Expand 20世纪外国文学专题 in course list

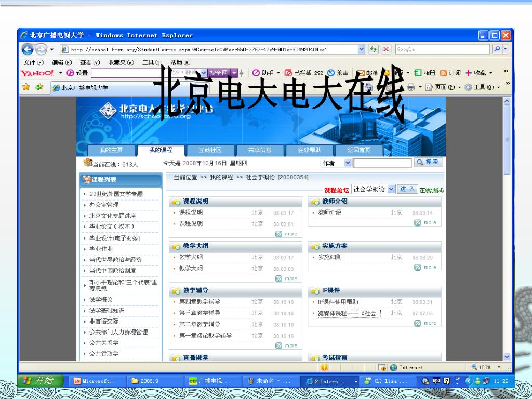116,194
